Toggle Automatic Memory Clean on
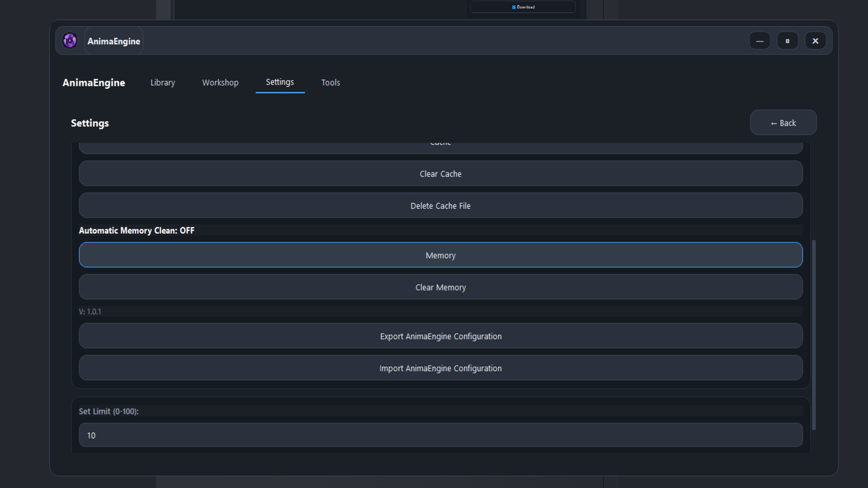Image resolution: width=868 pixels, height=488 pixels. (136, 230)
